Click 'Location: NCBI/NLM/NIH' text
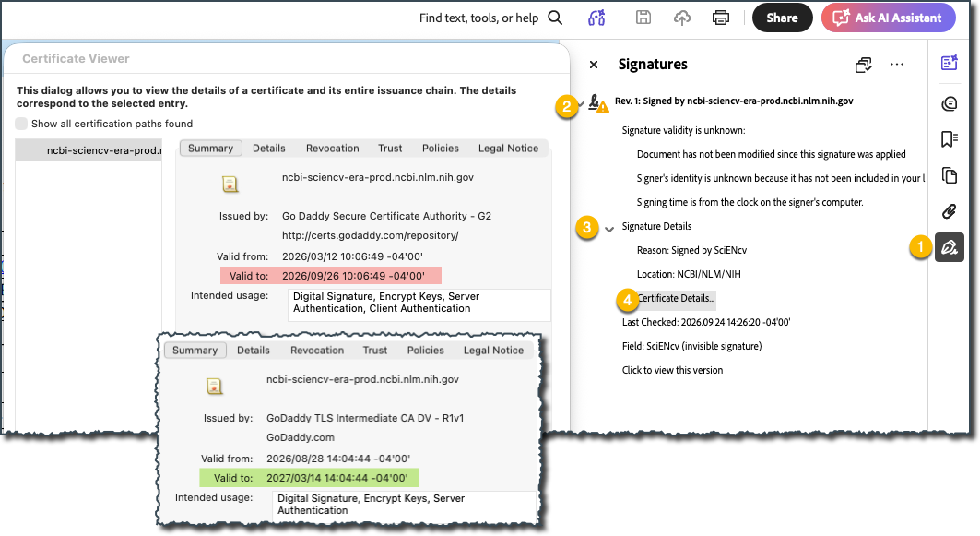This screenshot has width=980, height=536. click(x=689, y=274)
